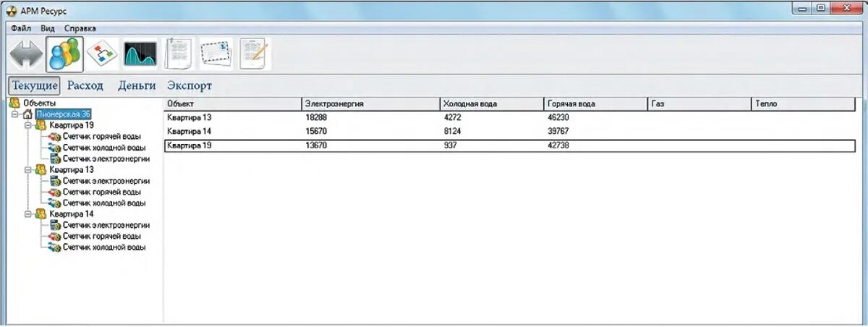868x327 pixels.
Task: Open the graph chart toolbar icon
Action: pos(140,55)
